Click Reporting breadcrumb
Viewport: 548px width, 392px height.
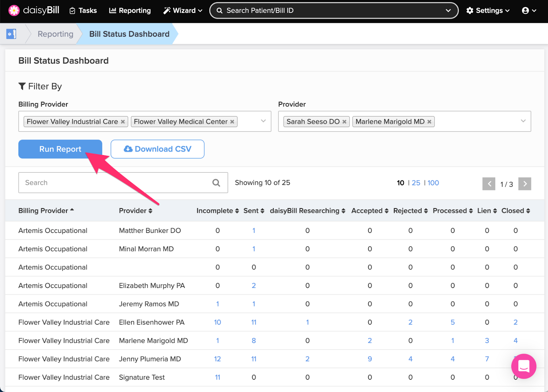coord(55,34)
